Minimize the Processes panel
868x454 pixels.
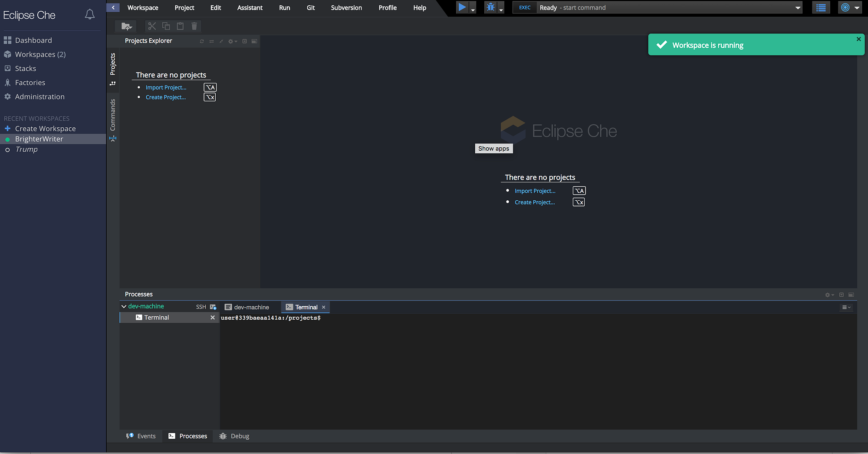pyautogui.click(x=841, y=295)
